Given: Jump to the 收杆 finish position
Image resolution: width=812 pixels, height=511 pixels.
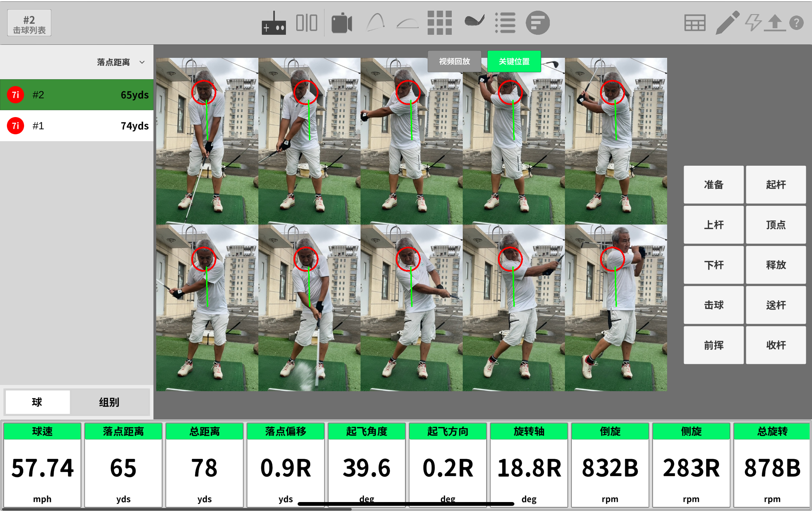Looking at the screenshot, I should [x=776, y=345].
